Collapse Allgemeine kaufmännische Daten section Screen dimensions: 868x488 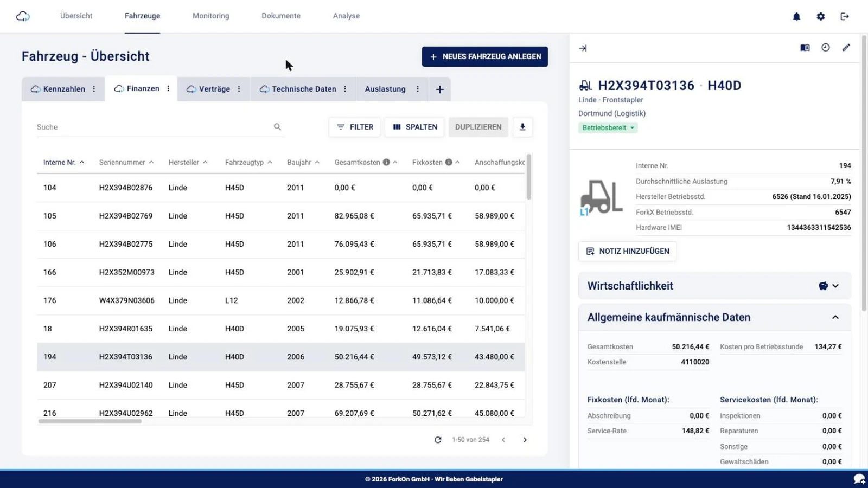click(x=835, y=317)
